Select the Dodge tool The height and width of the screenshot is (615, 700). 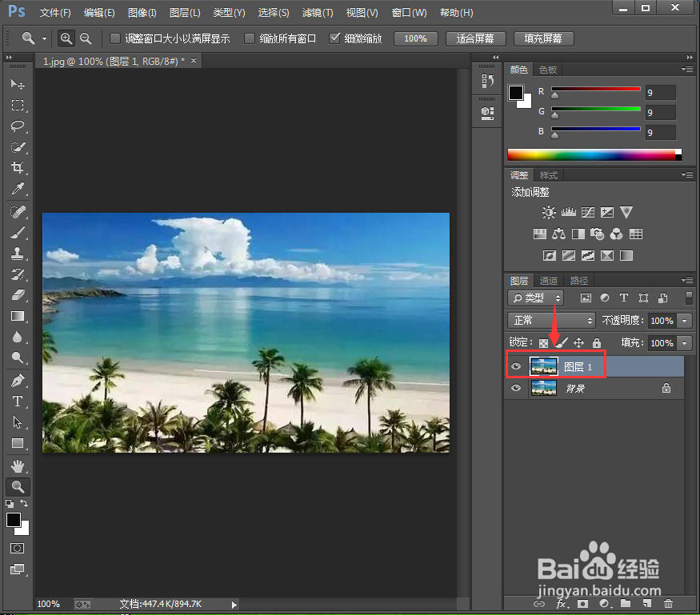(x=18, y=357)
